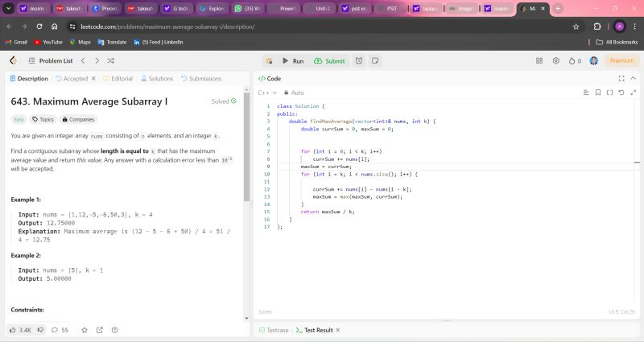Maximize the code editor panel
Image resolution: width=644 pixels, height=342 pixels.
point(621,78)
